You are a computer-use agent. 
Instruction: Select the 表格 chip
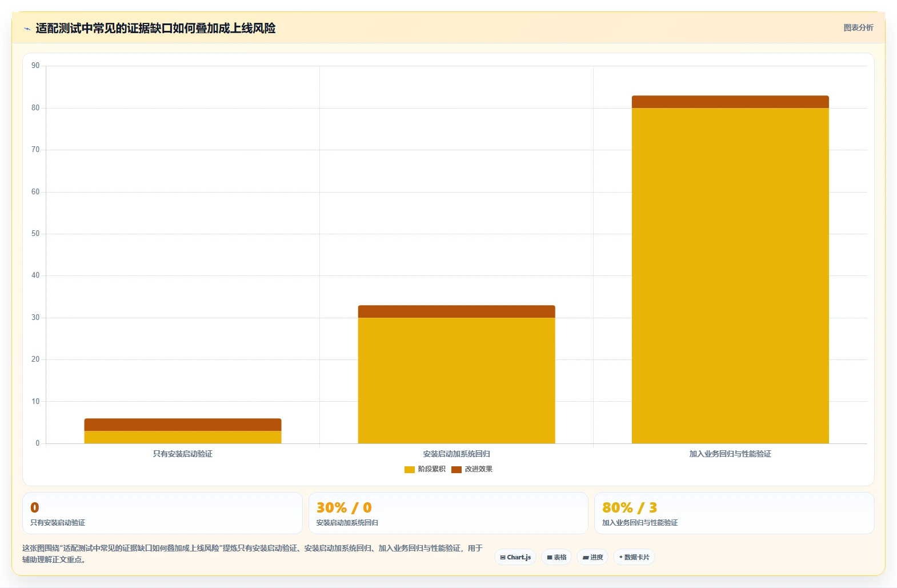[556, 557]
